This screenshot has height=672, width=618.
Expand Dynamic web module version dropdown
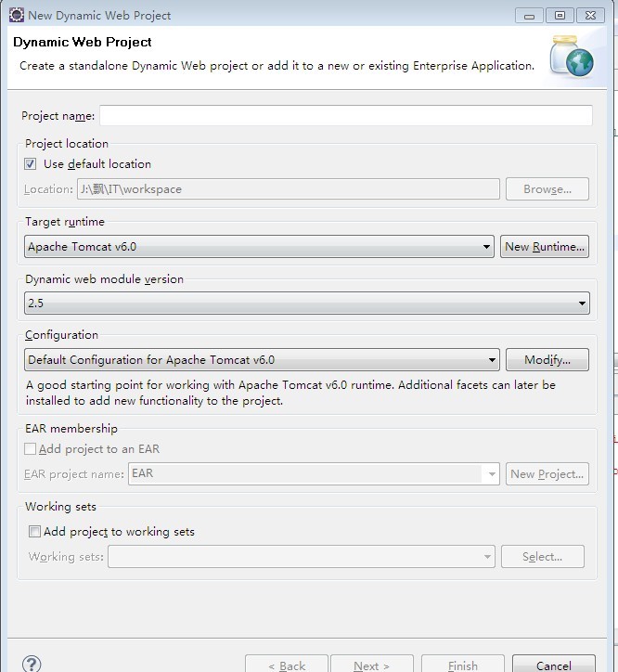tap(583, 303)
